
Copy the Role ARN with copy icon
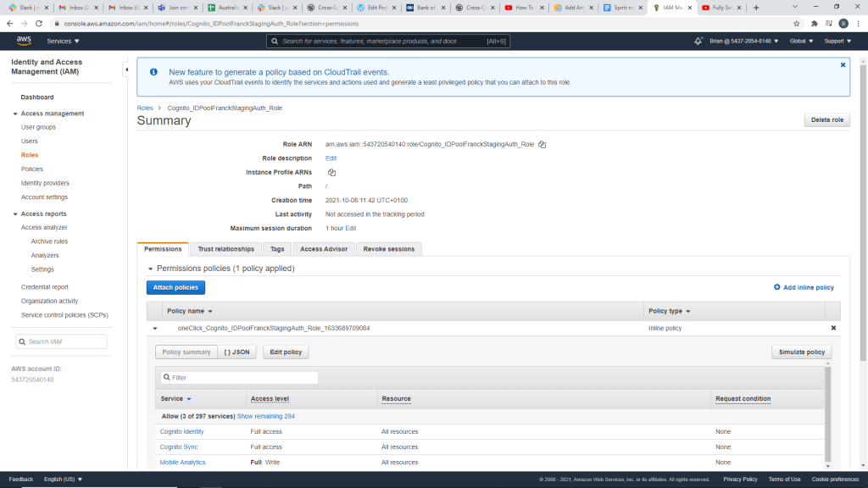(542, 145)
